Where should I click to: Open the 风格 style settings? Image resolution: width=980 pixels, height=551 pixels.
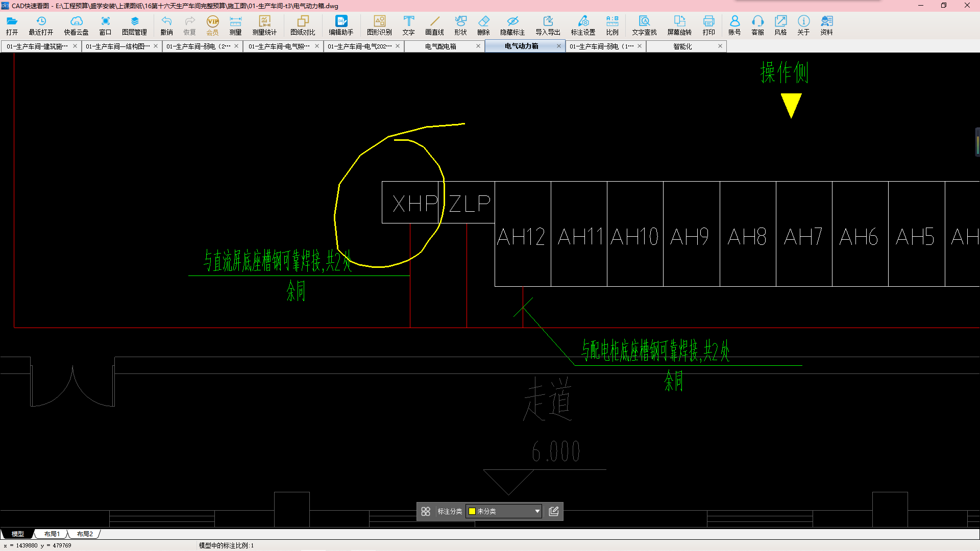780,25
